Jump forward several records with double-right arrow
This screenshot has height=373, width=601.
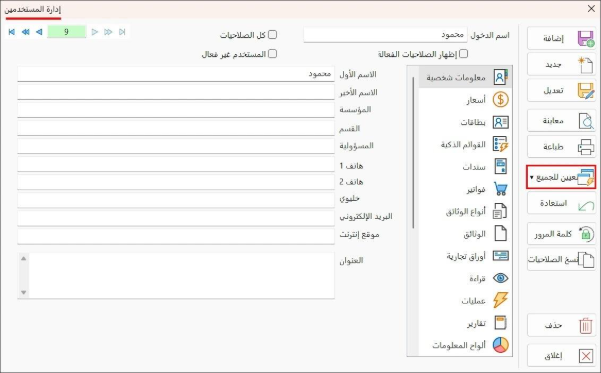[108, 32]
